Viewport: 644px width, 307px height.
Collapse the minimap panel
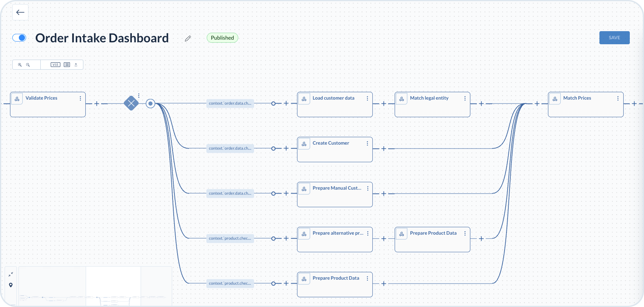(11, 274)
